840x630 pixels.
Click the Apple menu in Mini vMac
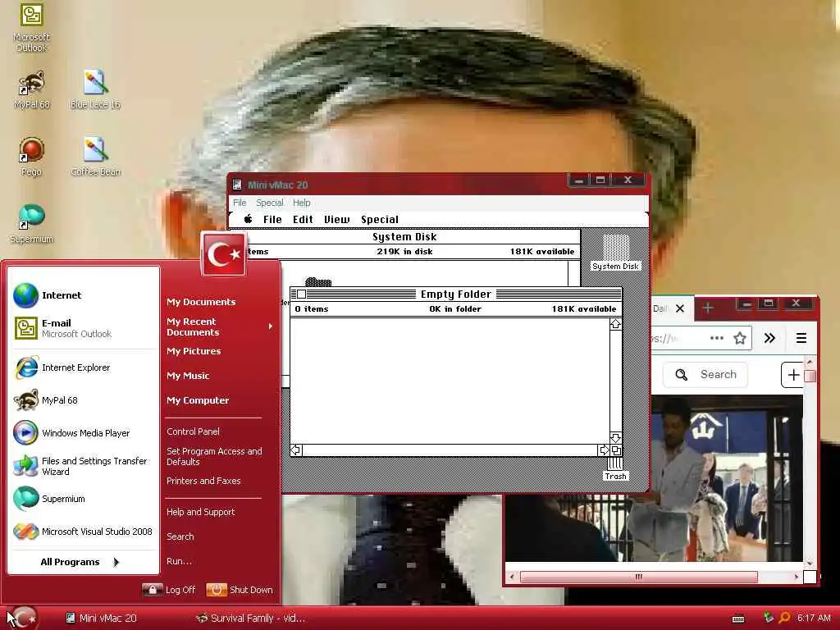click(248, 219)
